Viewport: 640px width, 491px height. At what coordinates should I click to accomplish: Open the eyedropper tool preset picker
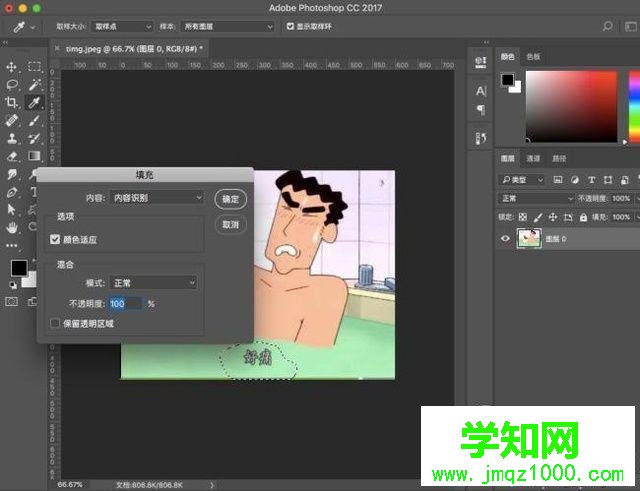[24, 27]
